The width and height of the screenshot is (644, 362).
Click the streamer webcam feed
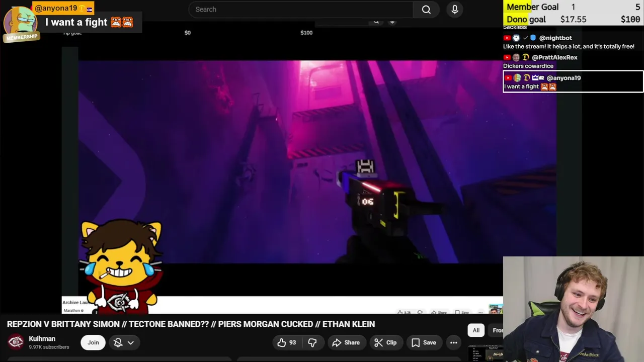[x=574, y=309]
